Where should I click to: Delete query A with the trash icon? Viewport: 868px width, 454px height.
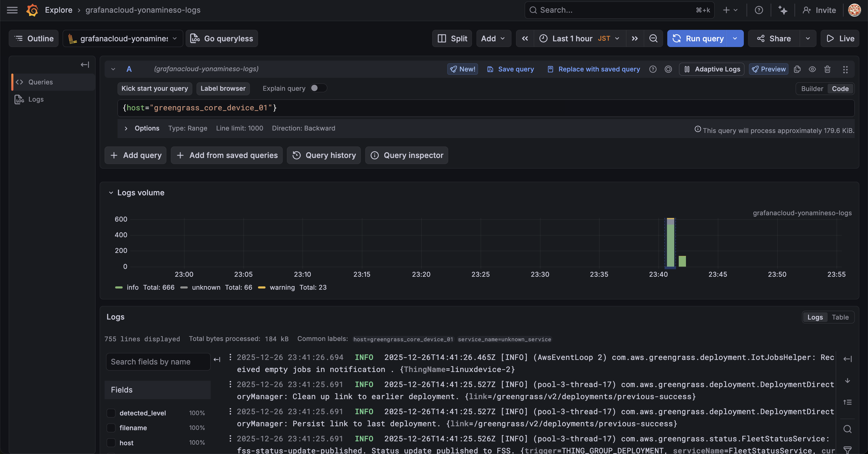pos(827,69)
